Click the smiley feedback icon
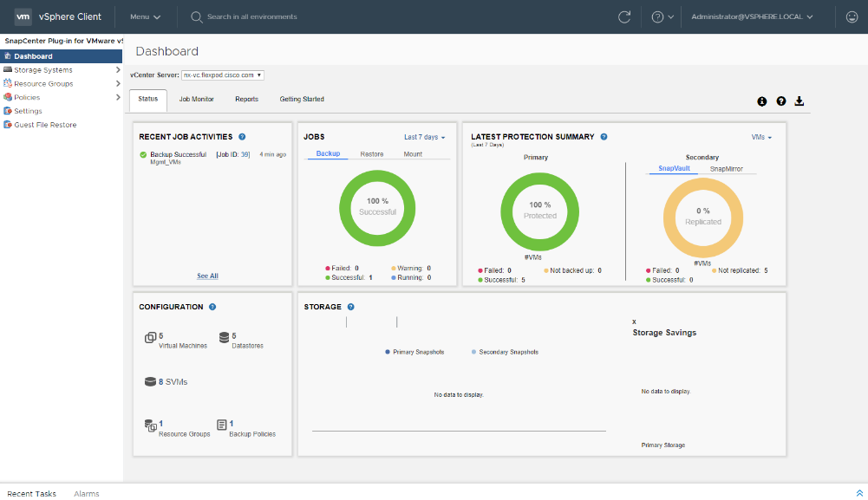868x500 pixels. click(x=852, y=17)
